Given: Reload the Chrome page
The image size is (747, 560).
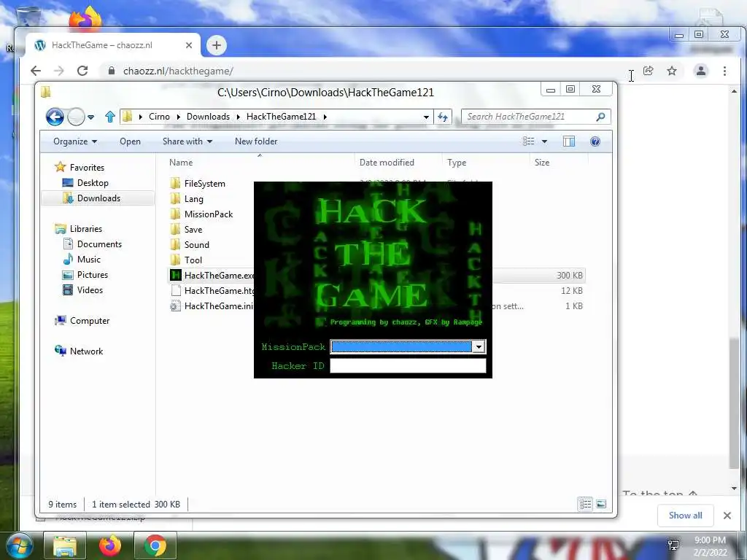Looking at the screenshot, I should pyautogui.click(x=82, y=71).
